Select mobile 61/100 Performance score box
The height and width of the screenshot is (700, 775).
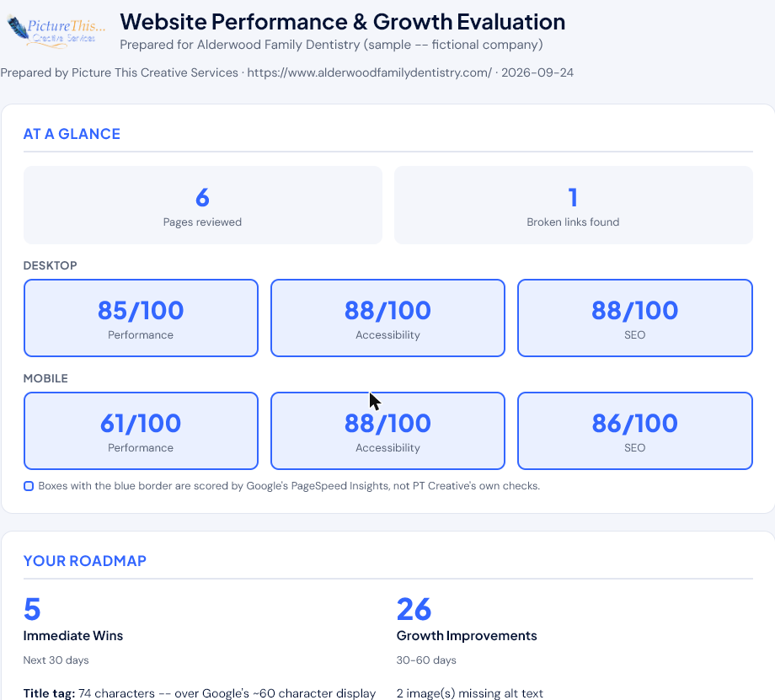pyautogui.click(x=141, y=430)
